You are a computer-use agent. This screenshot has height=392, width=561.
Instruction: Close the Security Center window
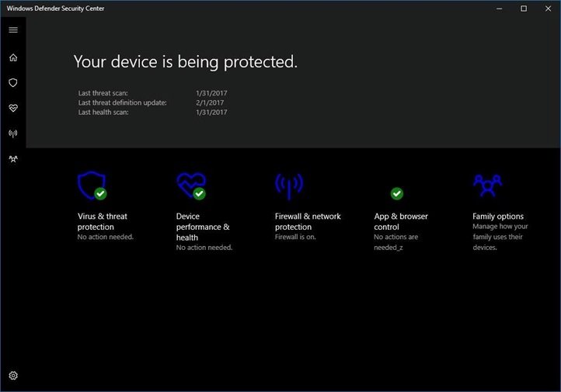[548, 9]
